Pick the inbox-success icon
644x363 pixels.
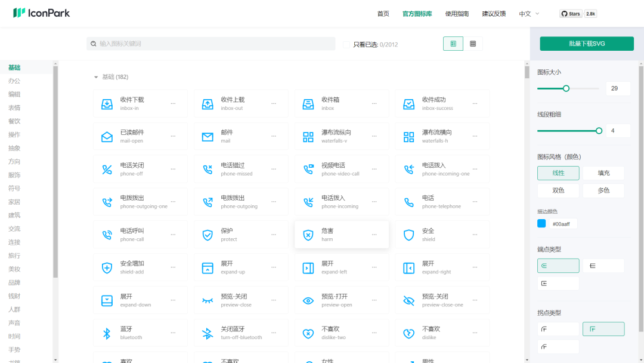click(x=408, y=104)
